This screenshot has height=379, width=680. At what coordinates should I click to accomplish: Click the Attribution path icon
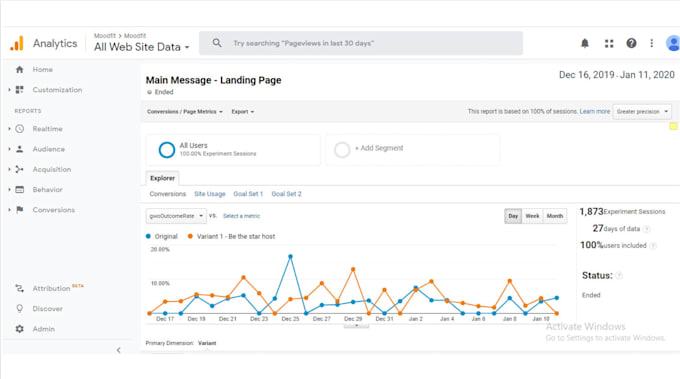pyautogui.click(x=20, y=288)
